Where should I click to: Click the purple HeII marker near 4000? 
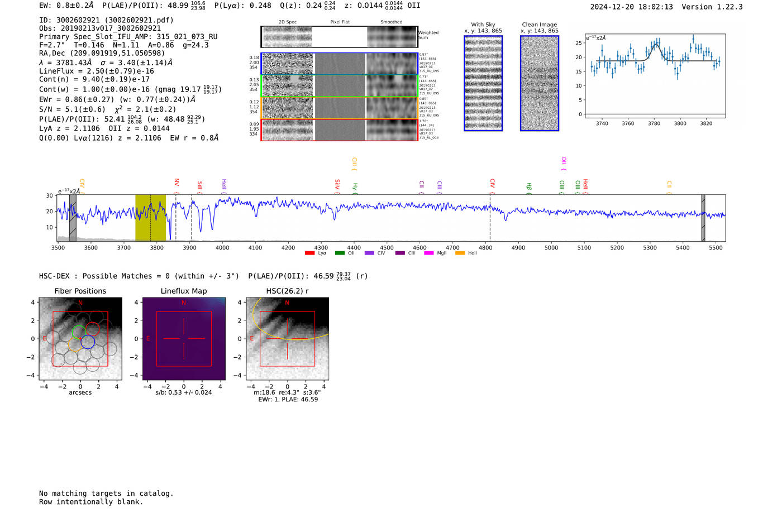tap(224, 186)
